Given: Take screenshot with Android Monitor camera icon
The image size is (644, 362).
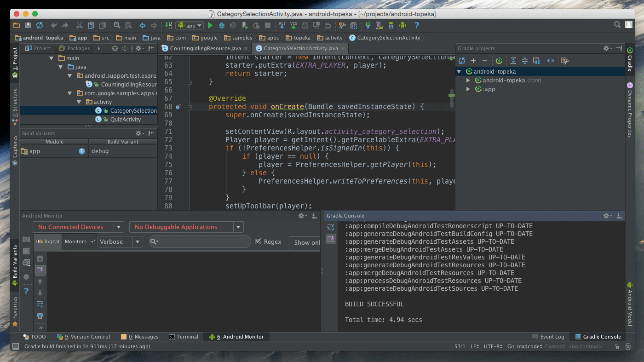Looking at the screenshot, I should 26,240.
